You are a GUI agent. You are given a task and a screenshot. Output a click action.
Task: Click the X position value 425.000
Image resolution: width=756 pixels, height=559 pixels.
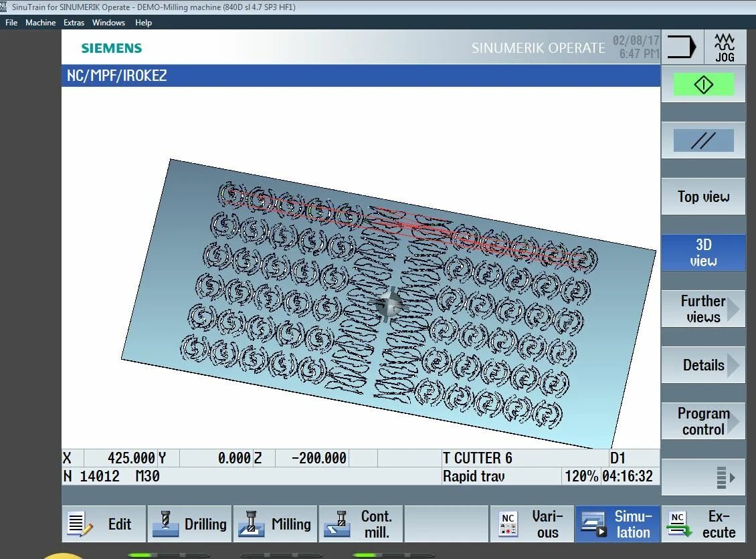pyautogui.click(x=131, y=458)
